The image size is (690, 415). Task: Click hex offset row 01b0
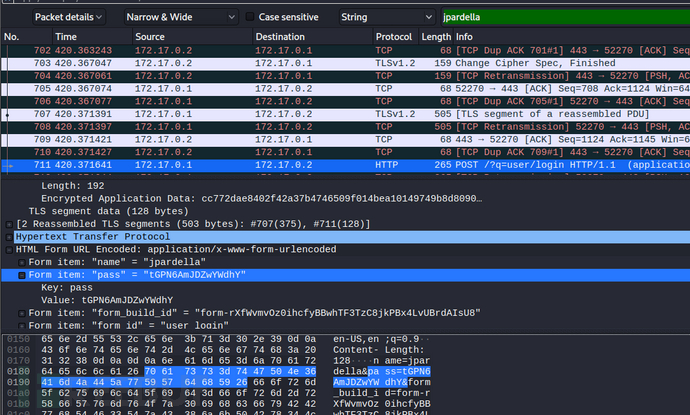pos(18,404)
